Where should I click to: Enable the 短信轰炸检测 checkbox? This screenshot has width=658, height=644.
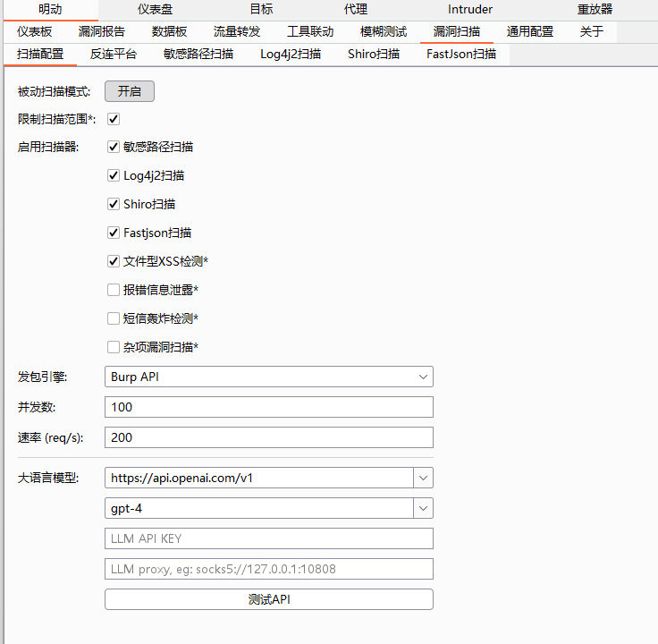tap(114, 318)
